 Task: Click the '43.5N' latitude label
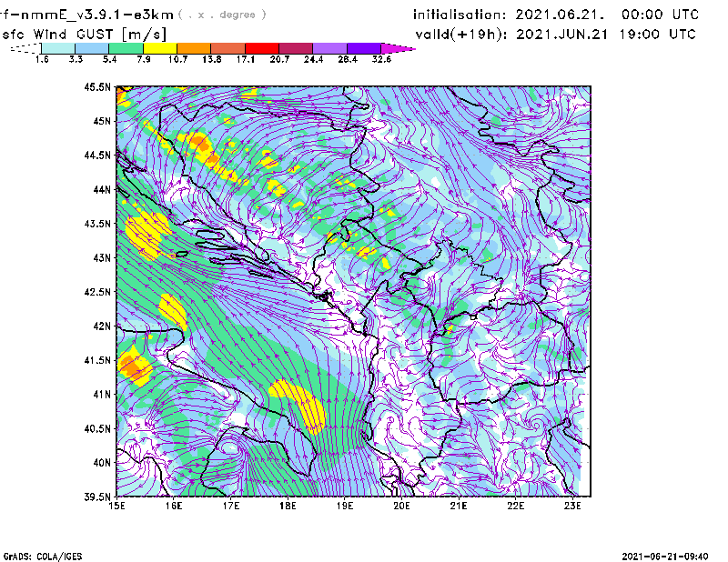click(x=97, y=224)
